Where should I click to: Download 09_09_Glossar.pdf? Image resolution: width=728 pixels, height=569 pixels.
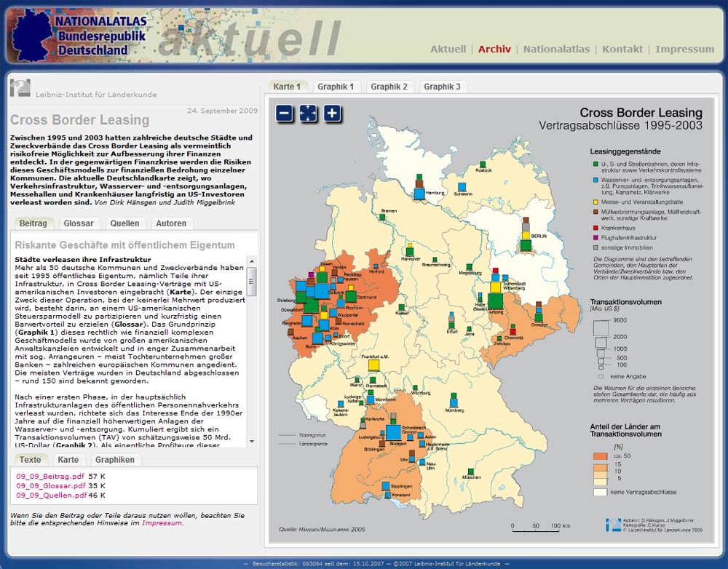tap(51, 485)
